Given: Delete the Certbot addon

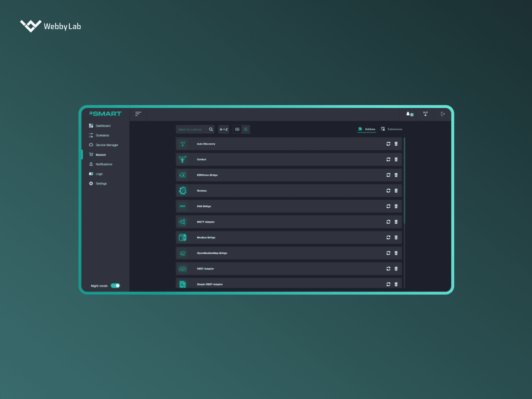Looking at the screenshot, I should 396,159.
